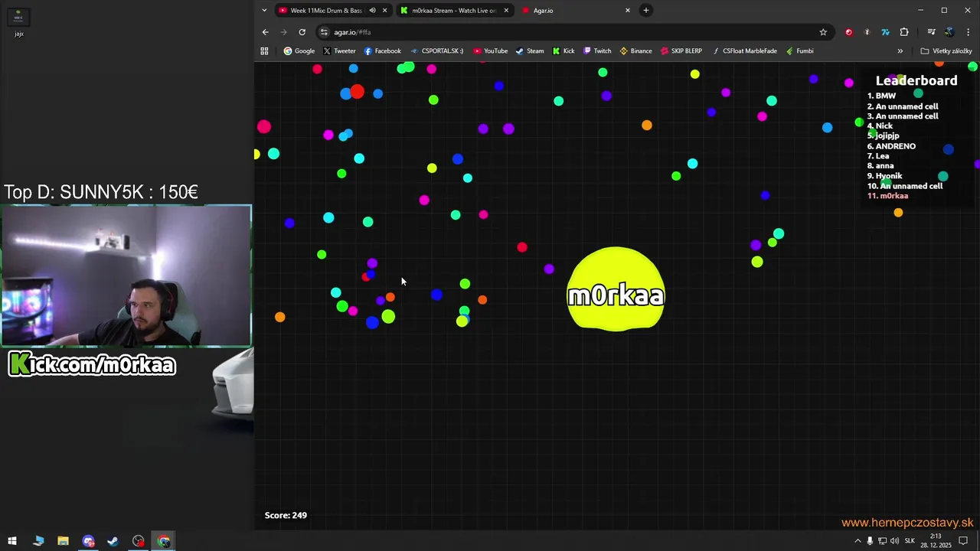
Task: Click the ANDRENO leaderboard entry
Action: tap(891, 146)
